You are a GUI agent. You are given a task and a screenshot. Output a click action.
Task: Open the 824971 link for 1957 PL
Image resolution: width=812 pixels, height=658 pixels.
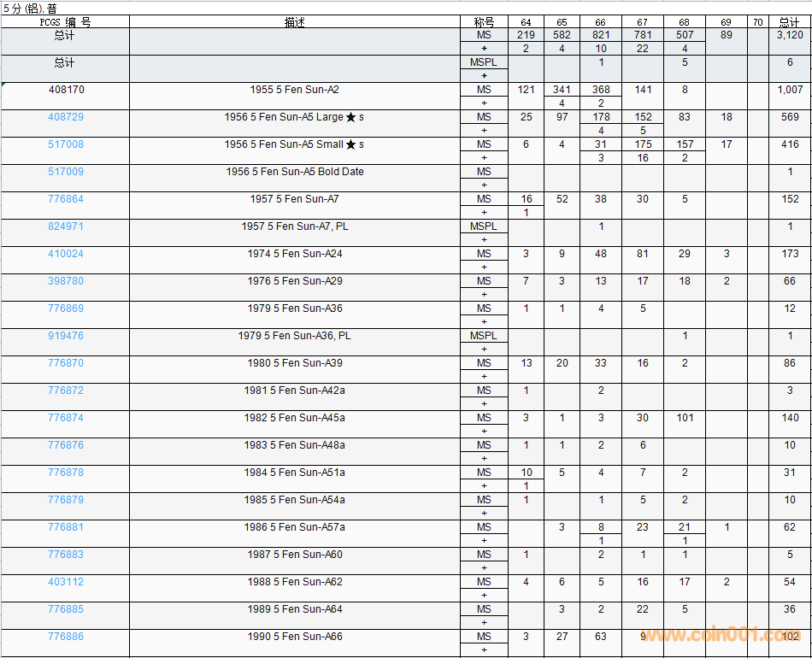coord(66,226)
